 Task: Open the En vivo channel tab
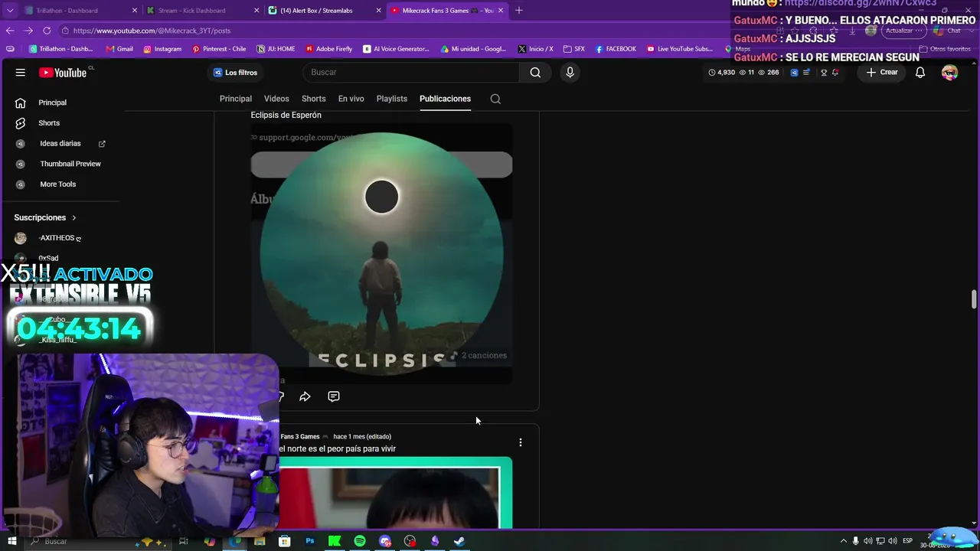click(351, 99)
